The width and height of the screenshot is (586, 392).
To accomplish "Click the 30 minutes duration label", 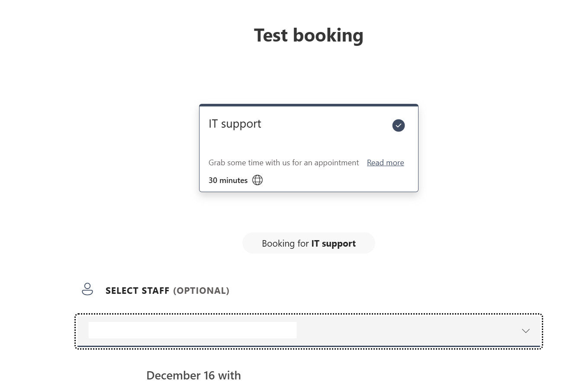I will (x=228, y=180).
